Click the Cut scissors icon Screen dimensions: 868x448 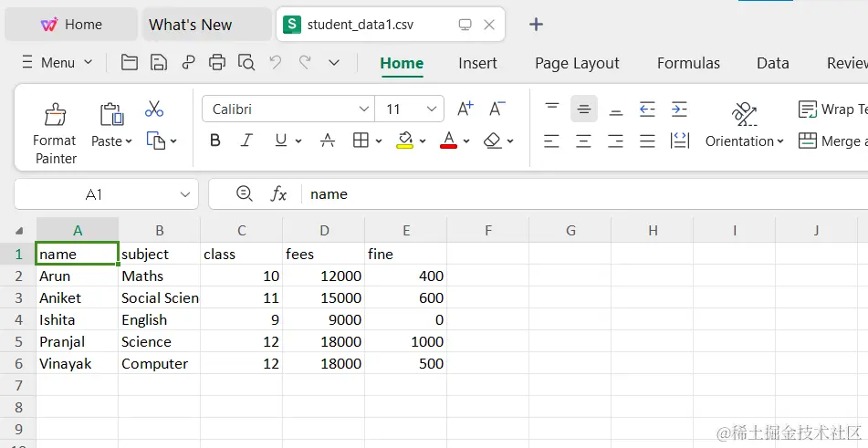(x=154, y=109)
